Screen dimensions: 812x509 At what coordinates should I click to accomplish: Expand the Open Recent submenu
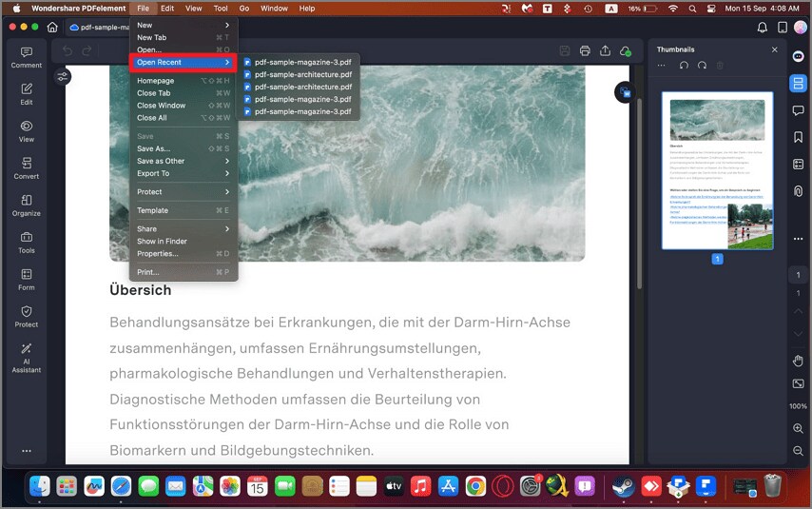click(184, 62)
